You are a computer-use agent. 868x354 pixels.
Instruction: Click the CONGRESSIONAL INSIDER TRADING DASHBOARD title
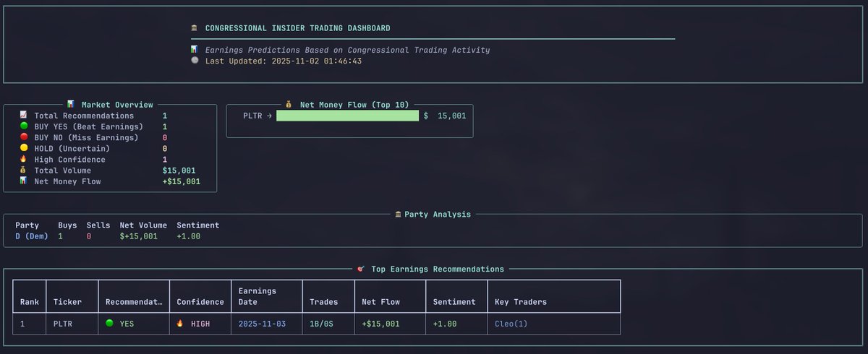(x=298, y=28)
